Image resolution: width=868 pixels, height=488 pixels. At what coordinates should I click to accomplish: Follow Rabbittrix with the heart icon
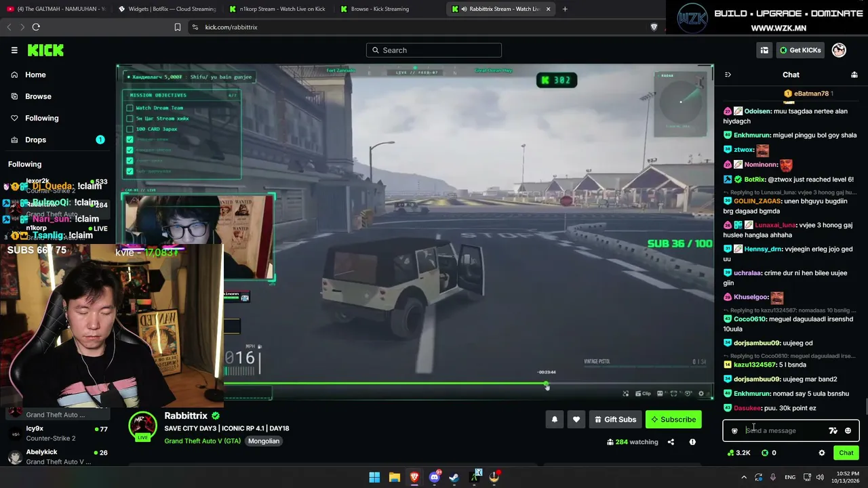[576, 420]
